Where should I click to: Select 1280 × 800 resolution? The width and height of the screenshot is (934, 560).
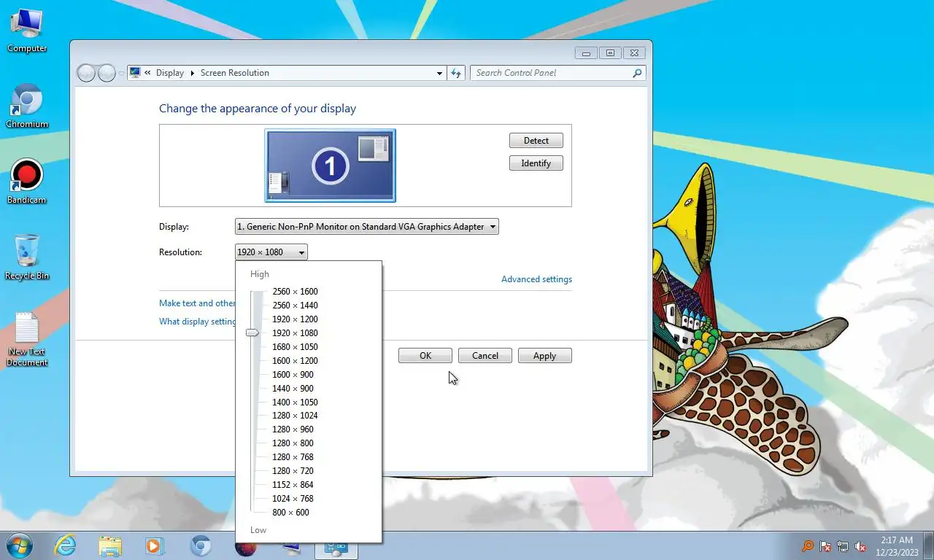(x=293, y=443)
